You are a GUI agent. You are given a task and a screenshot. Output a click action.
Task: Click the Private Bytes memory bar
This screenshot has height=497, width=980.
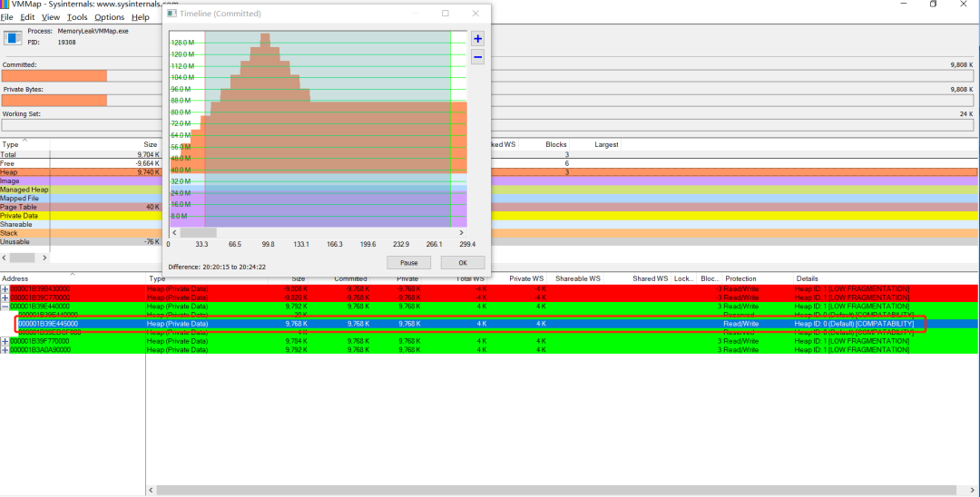[x=487, y=100]
